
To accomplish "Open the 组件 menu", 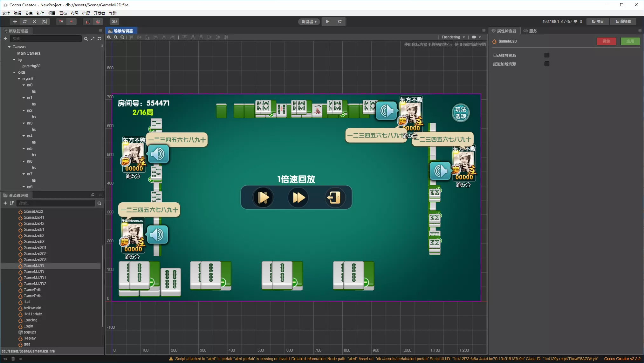I will pos(40,13).
